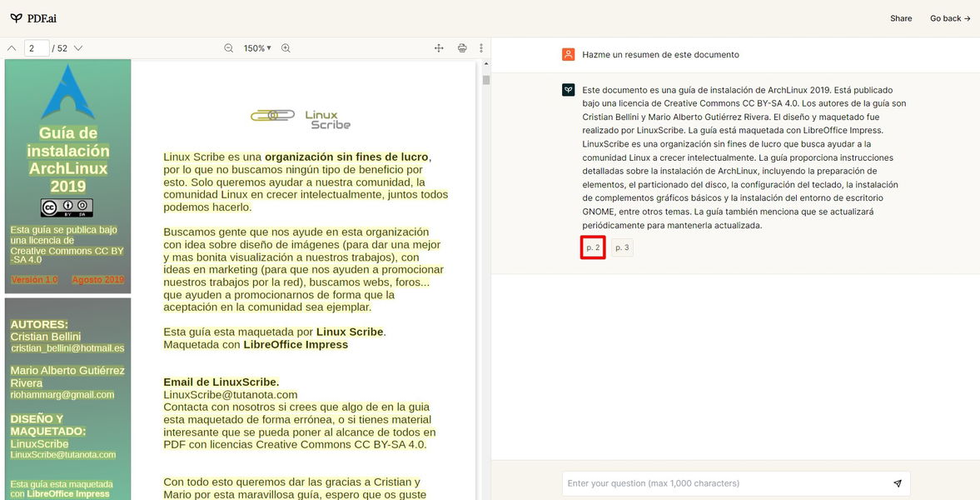The height and width of the screenshot is (500, 980).
Task: Click the Share button
Action: click(x=901, y=18)
